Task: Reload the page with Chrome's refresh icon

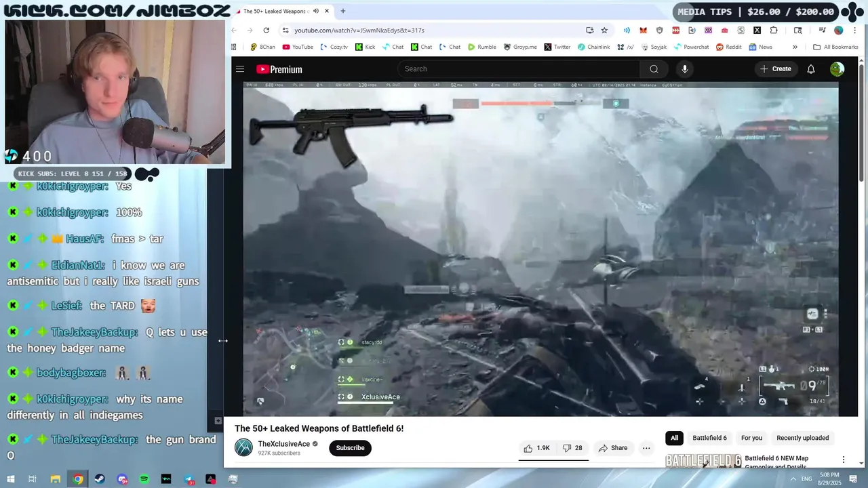Action: click(x=266, y=30)
